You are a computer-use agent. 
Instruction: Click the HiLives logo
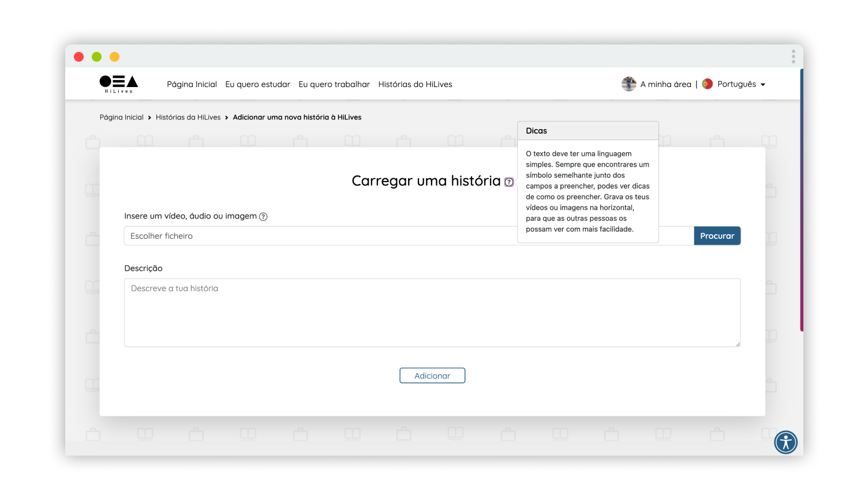point(119,84)
